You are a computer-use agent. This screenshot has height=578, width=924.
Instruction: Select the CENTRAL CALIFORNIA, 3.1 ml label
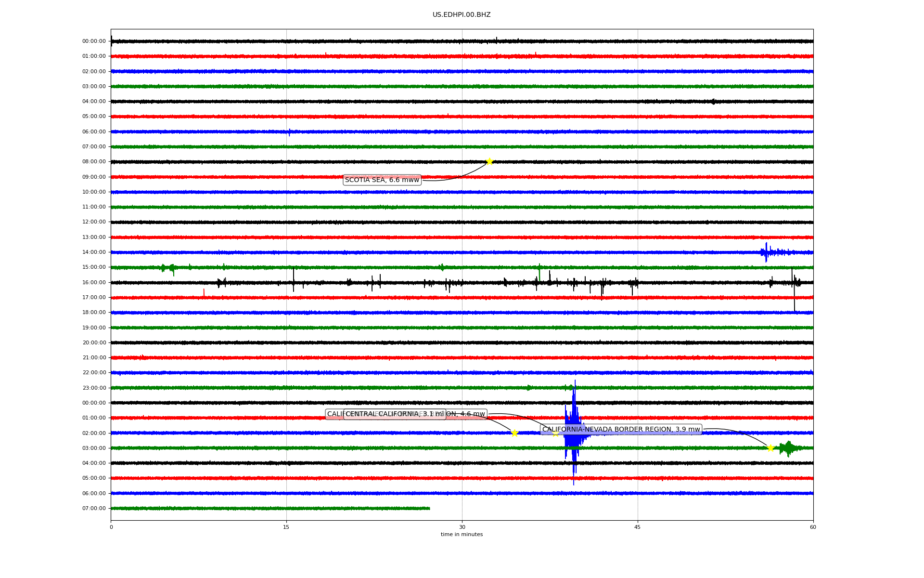395,414
